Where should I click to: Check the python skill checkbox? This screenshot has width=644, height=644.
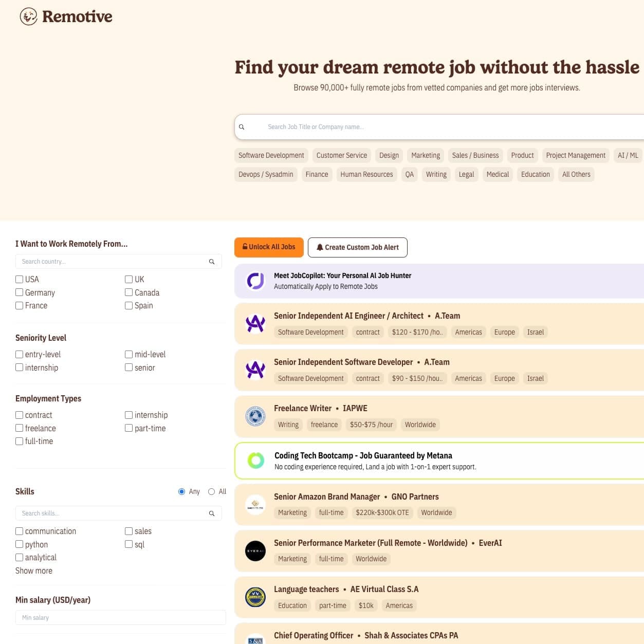click(x=19, y=544)
